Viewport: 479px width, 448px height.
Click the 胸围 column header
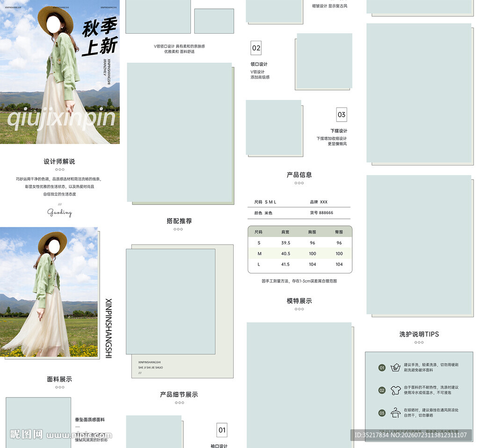coord(312,232)
